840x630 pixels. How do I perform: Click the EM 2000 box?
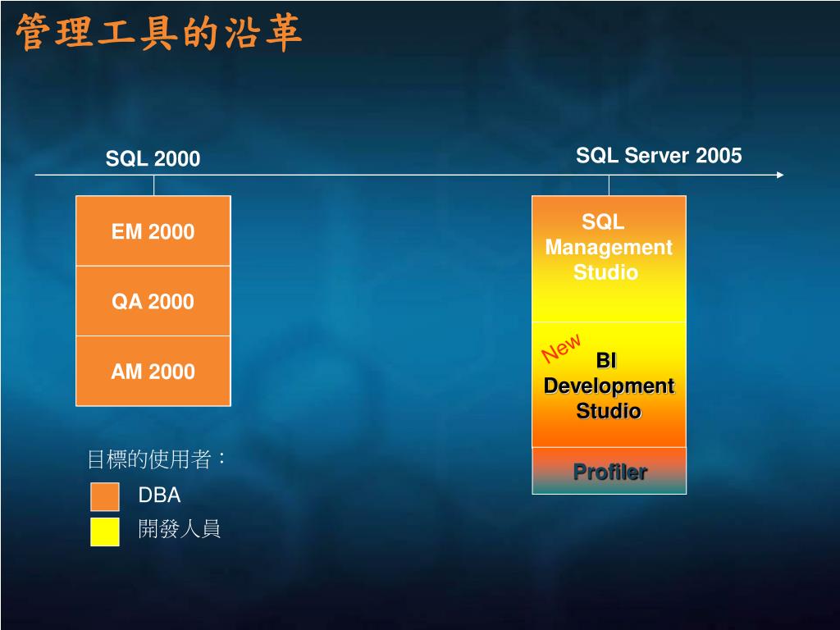point(153,231)
